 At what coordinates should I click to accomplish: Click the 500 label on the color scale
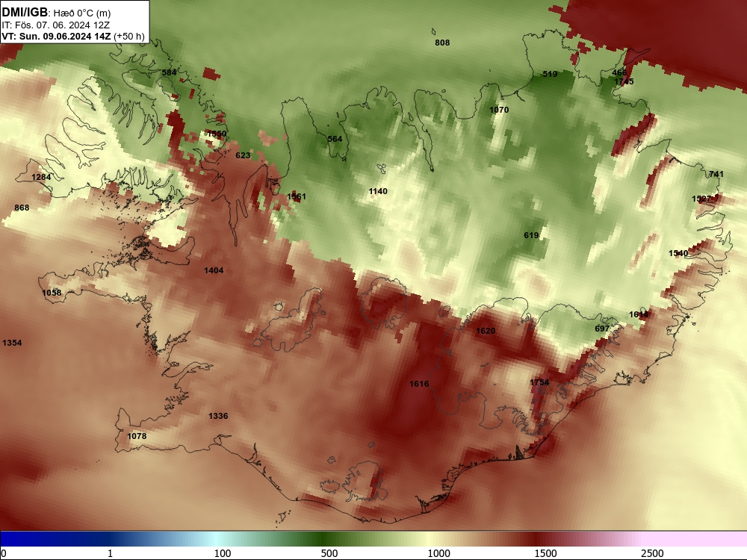[x=329, y=553]
